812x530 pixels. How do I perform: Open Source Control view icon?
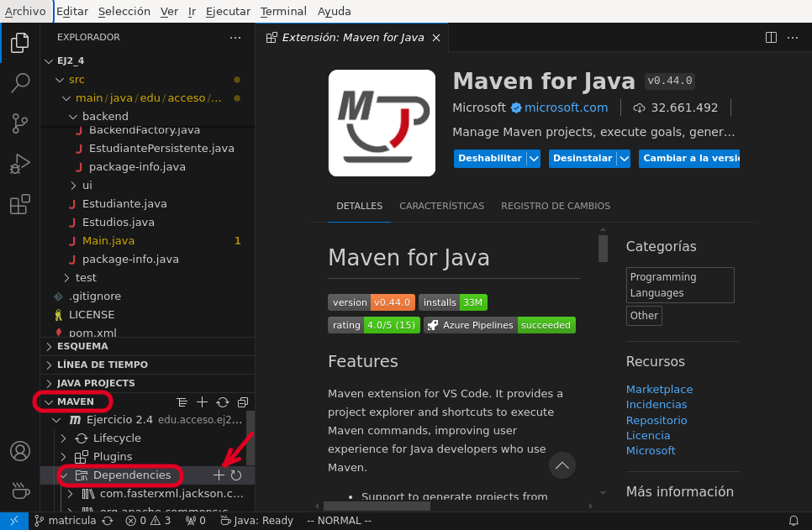tap(19, 123)
